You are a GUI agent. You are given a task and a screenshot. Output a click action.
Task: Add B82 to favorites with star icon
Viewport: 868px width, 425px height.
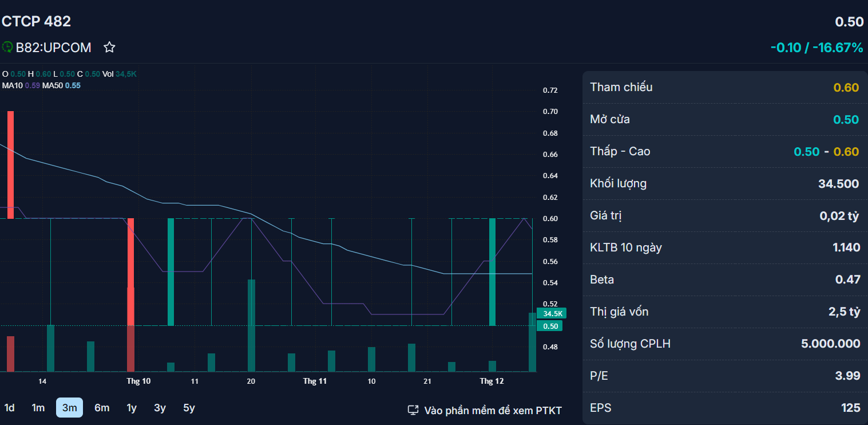[x=109, y=48]
